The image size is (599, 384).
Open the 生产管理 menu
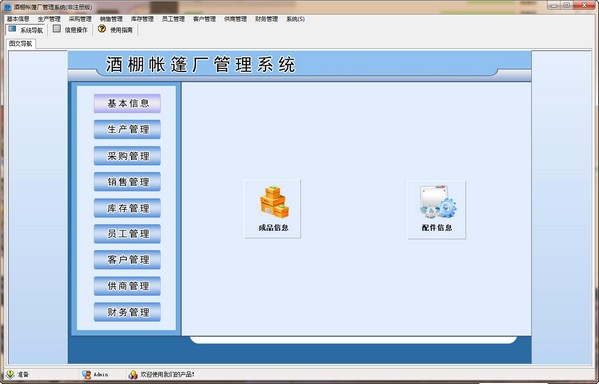tap(49, 19)
